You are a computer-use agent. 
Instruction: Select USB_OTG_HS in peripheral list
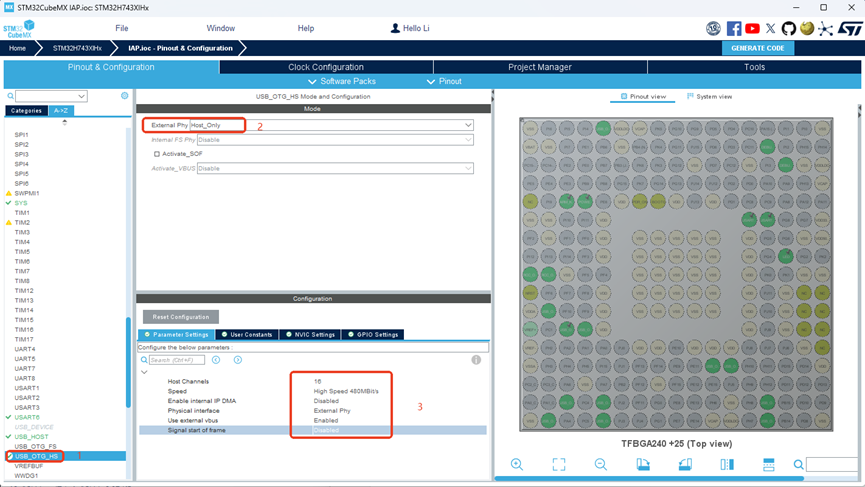click(x=36, y=456)
